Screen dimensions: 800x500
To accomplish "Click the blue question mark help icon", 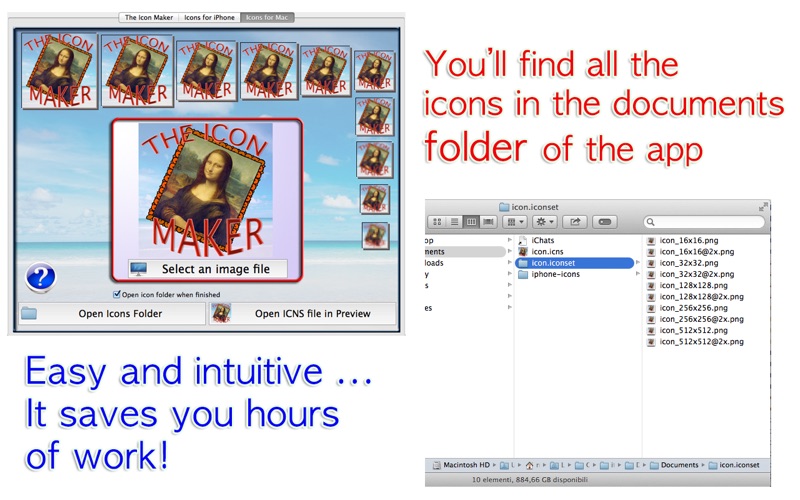I will pos(40,278).
